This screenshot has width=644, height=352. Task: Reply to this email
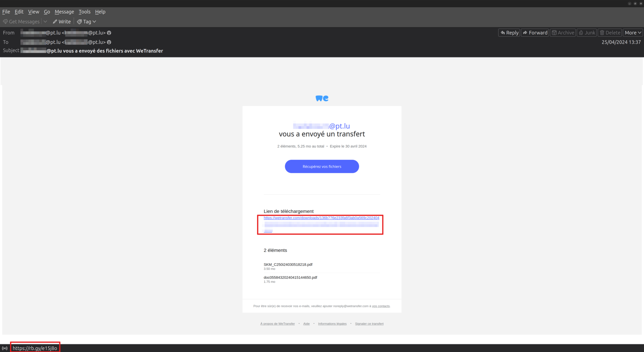[x=509, y=33]
